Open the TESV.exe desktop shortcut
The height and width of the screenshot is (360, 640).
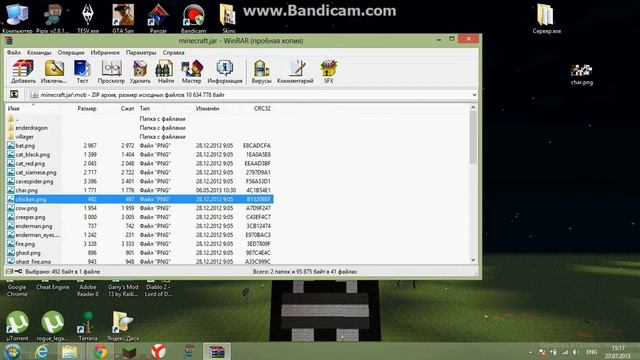[88, 18]
